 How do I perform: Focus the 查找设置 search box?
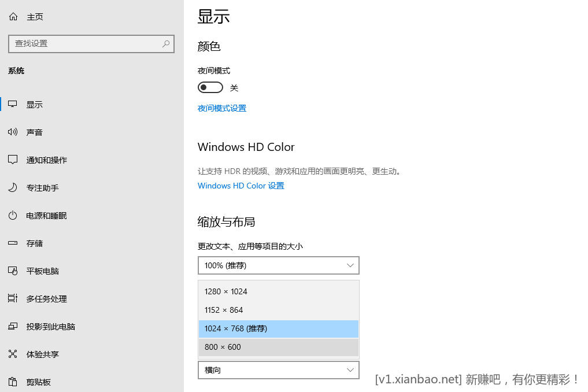point(91,44)
